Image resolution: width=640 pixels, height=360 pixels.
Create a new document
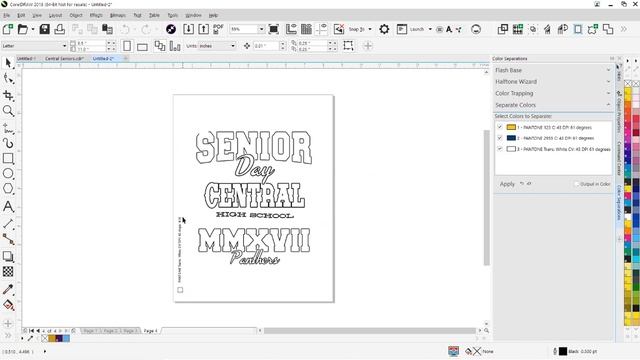click(8, 29)
